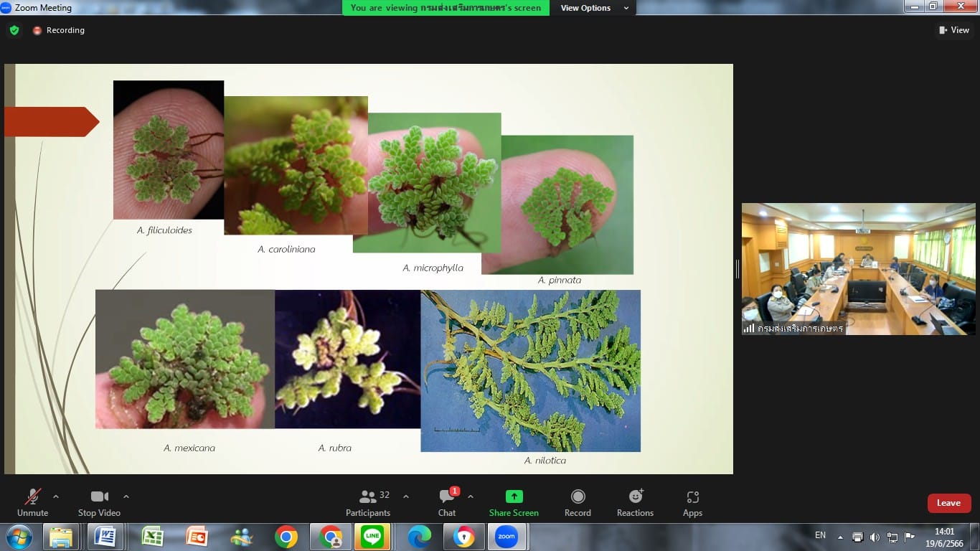Open the Participants panel
This screenshot has height=551, width=980.
[368, 502]
